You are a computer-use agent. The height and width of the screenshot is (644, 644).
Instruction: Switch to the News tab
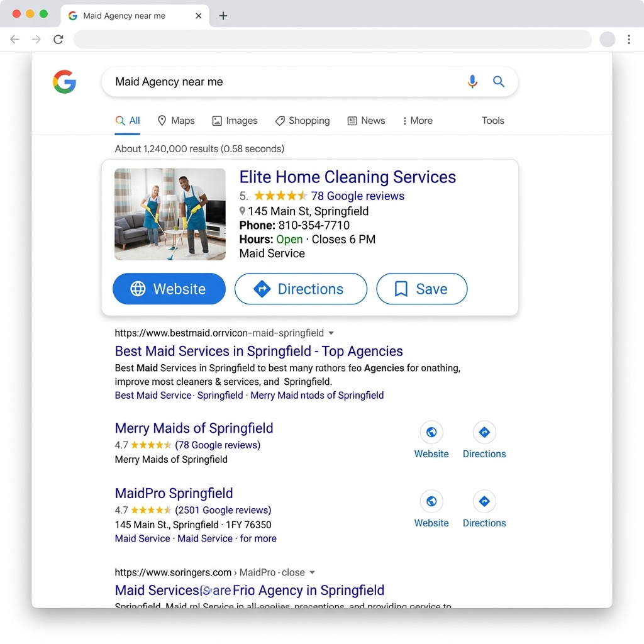coord(367,121)
